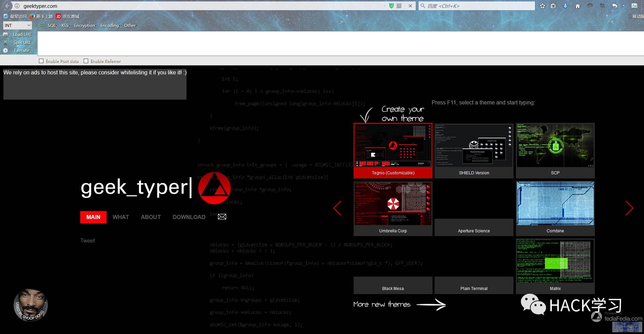Viewport: 644px width, 334px height.
Task: Open the XSS dropdown menu
Action: point(65,26)
